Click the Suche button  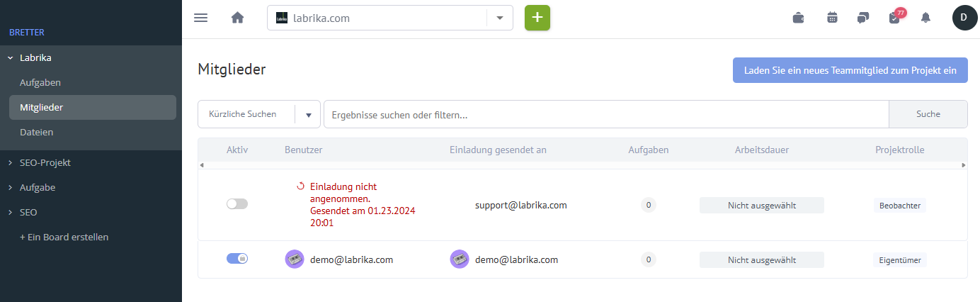(x=928, y=114)
